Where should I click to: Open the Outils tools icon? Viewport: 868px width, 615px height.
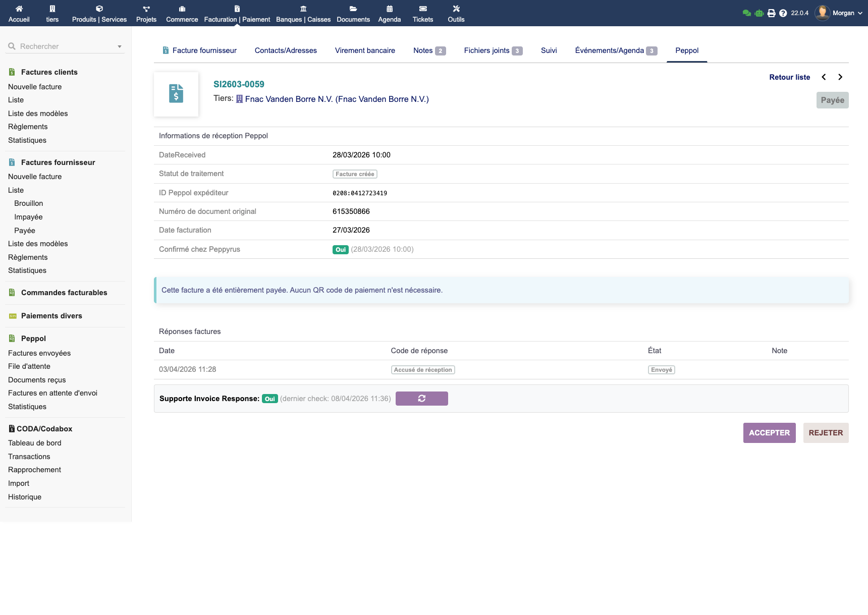pyautogui.click(x=456, y=9)
